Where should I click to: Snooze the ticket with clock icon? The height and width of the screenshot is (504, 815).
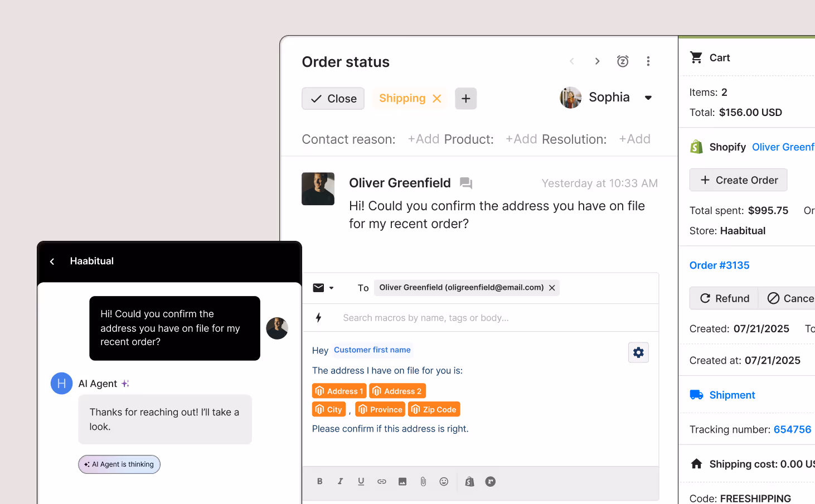tap(623, 61)
